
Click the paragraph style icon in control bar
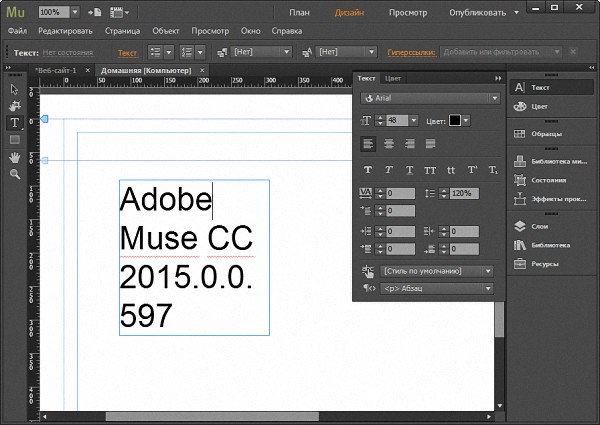pos(222,52)
